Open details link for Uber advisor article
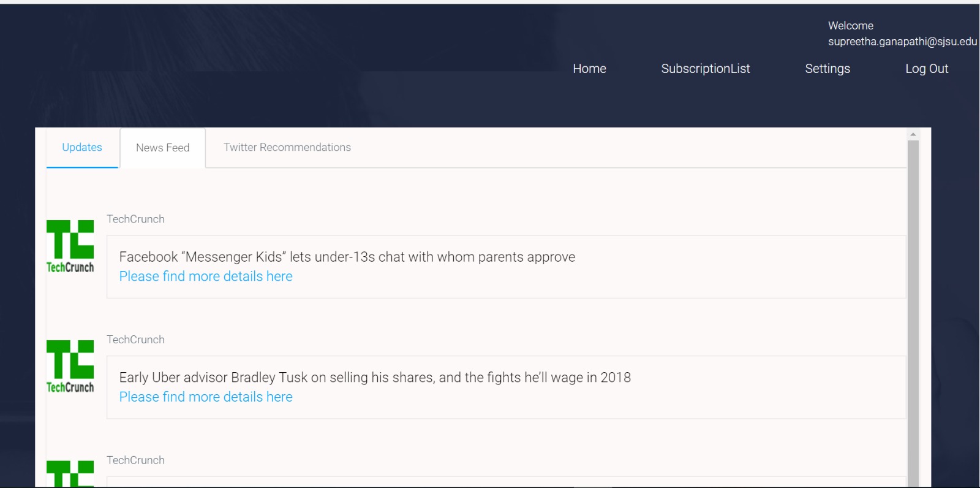980x488 pixels. [x=206, y=397]
